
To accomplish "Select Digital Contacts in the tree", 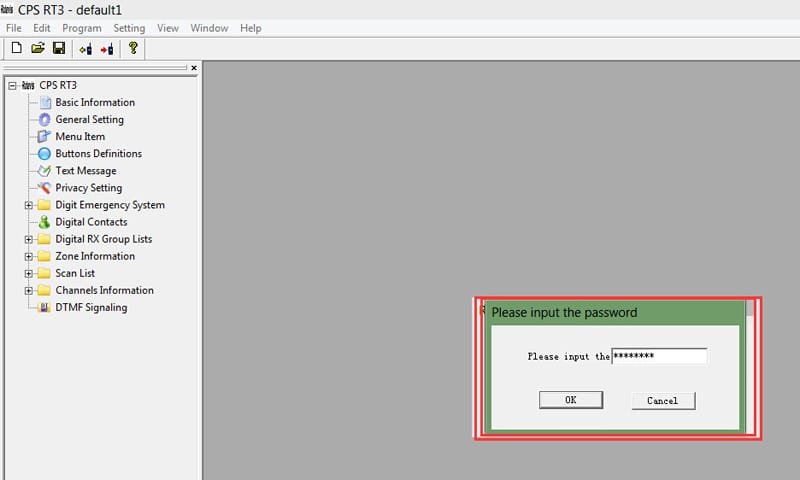I will click(x=91, y=222).
